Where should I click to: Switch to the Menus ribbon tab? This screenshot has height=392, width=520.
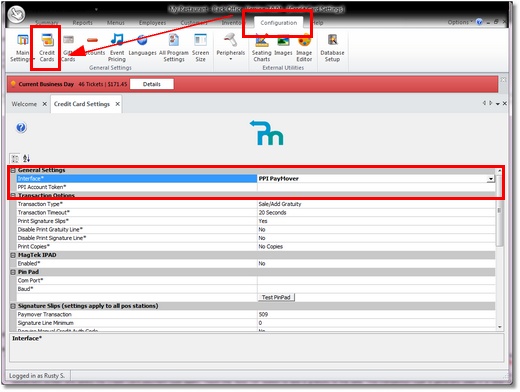(x=115, y=23)
